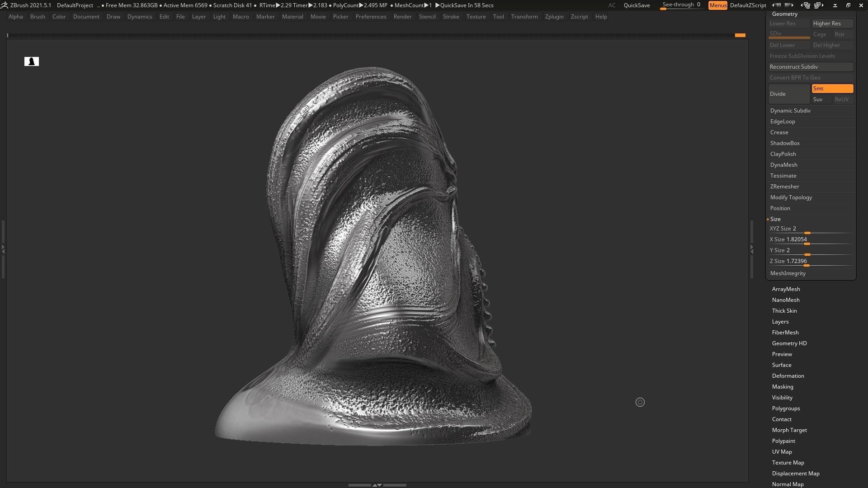
Task: Open the Tool menu
Action: 498,17
